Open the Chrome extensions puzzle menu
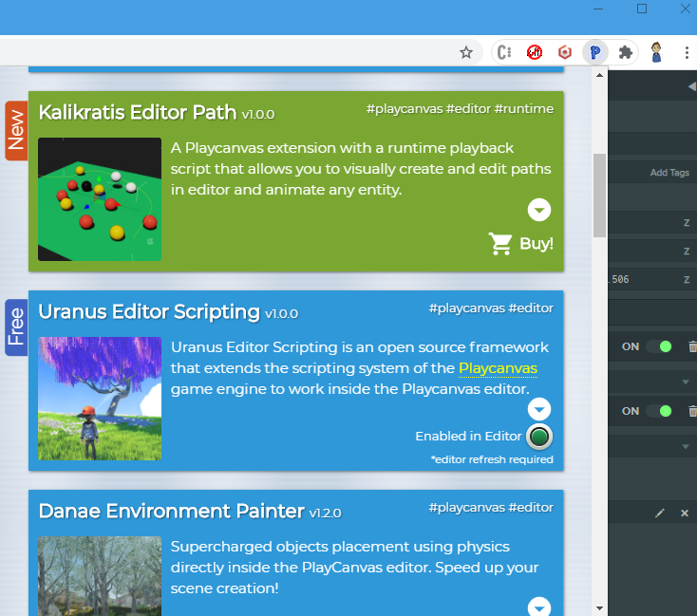Image resolution: width=697 pixels, height=616 pixels. 625,53
